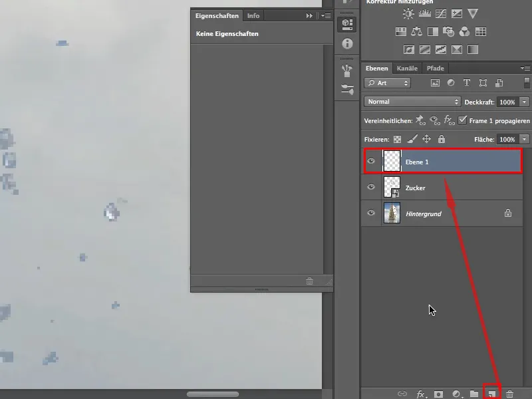
Task: Add a Threshold adjustment
Action: click(x=441, y=49)
